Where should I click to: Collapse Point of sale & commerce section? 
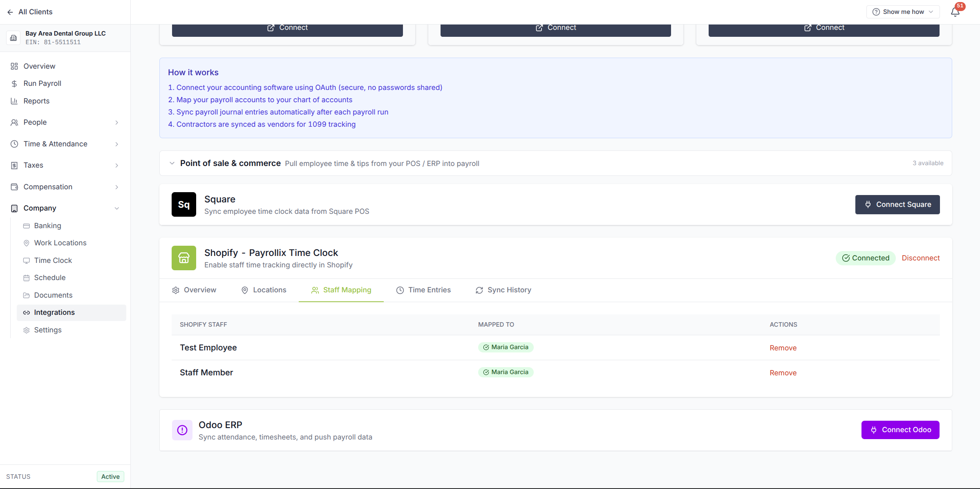172,163
